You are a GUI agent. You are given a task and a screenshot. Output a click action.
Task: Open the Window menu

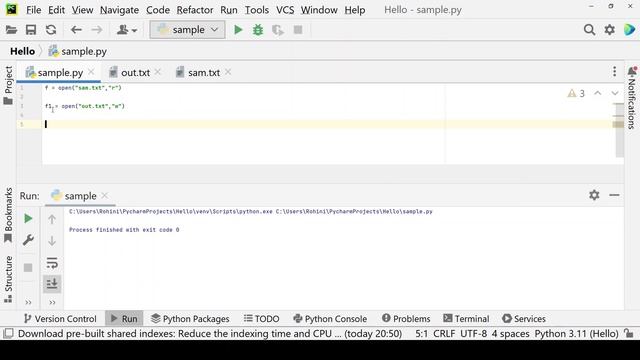pyautogui.click(x=319, y=10)
